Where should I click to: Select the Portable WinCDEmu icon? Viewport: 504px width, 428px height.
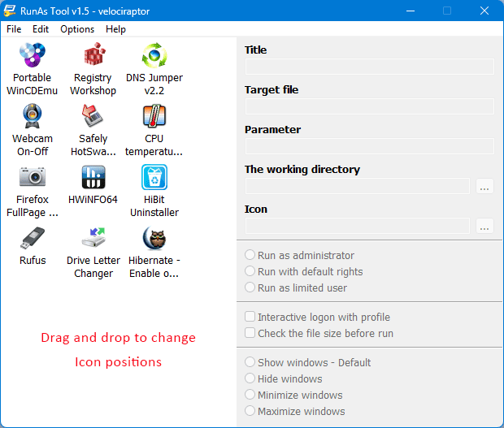[x=33, y=56]
